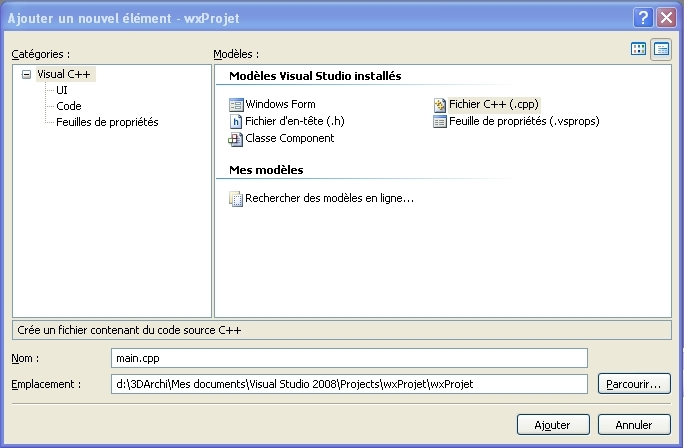This screenshot has height=448, width=684.
Task: Select Feuilles de propriétés category
Action: pyautogui.click(x=107, y=122)
